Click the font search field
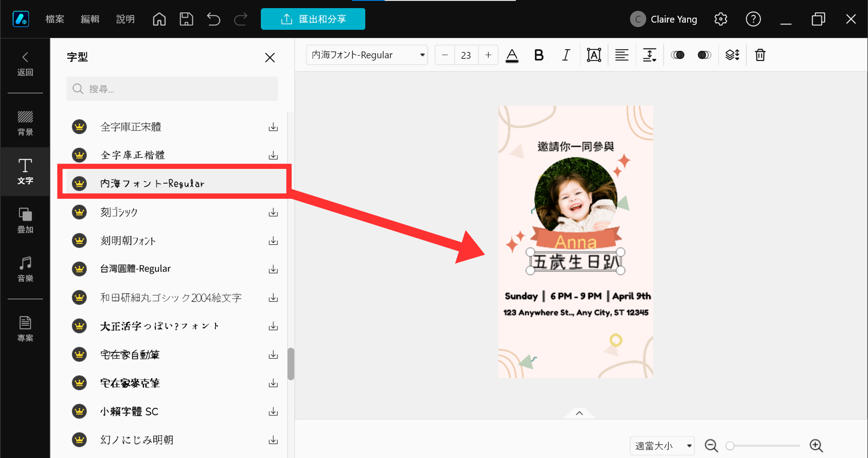 click(172, 89)
